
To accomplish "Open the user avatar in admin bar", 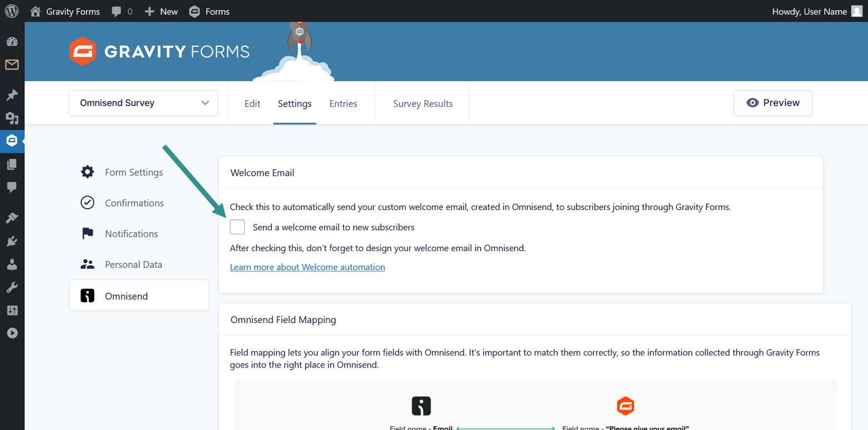I will point(856,11).
